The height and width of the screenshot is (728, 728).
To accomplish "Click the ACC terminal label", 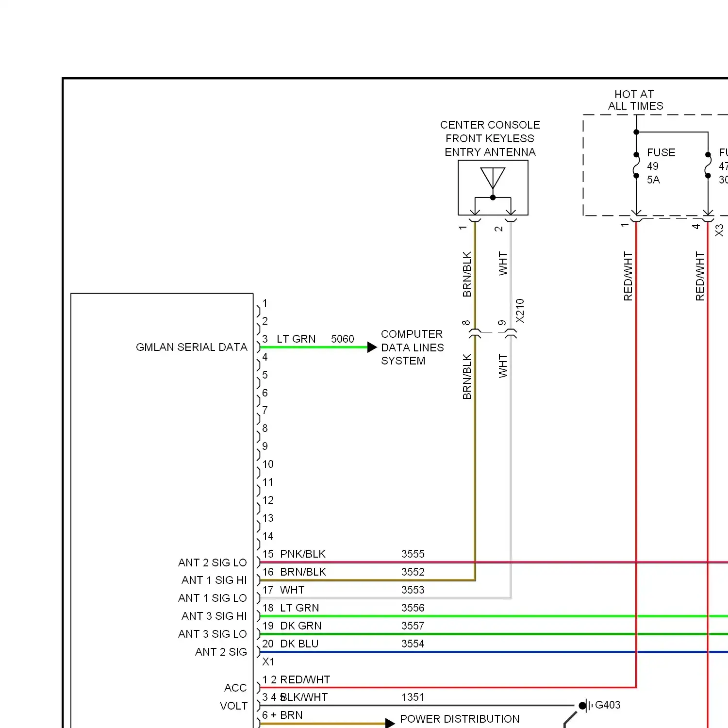I will click(235, 688).
